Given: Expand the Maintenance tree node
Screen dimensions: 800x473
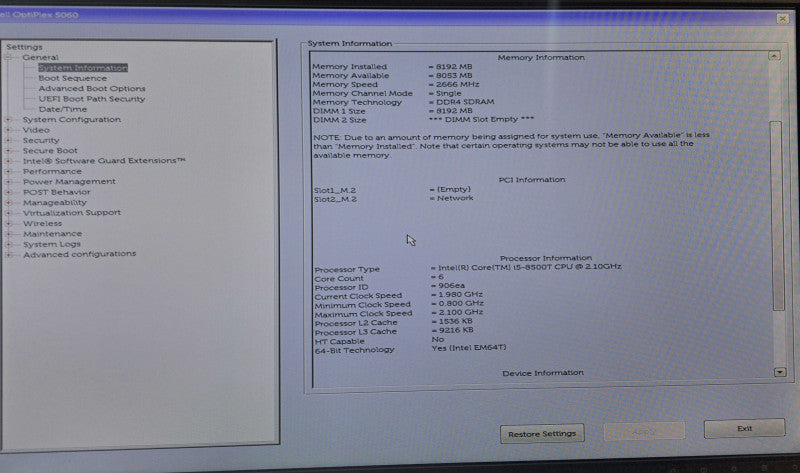Looking at the screenshot, I should pos(8,234).
